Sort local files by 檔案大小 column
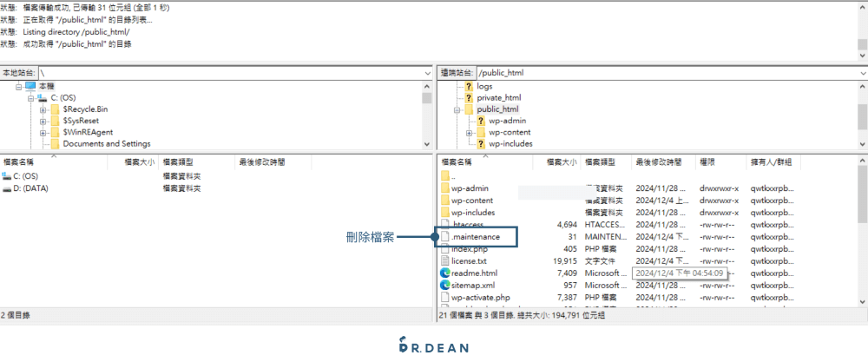 [140, 162]
